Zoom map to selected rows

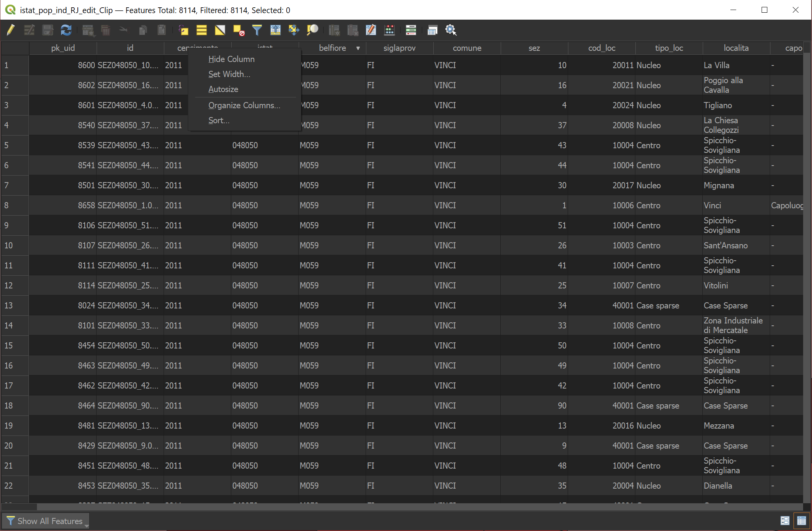[x=312, y=30]
